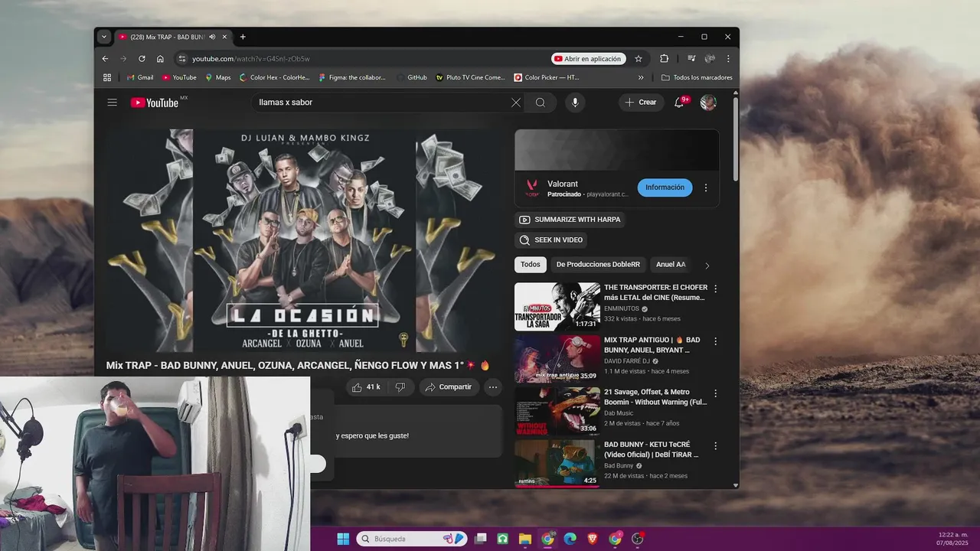The image size is (980, 551).
Task: Open Chrome extensions puzzle icon
Action: [664, 58]
